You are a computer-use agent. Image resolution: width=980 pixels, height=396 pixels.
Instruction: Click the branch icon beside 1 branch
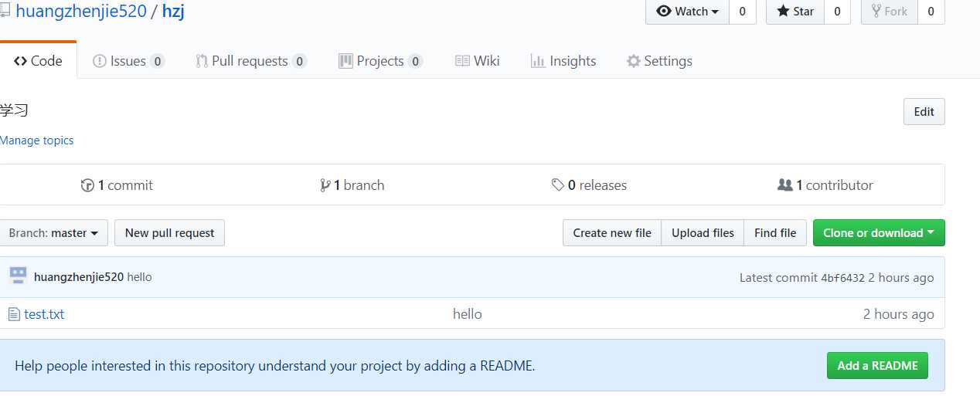click(325, 185)
